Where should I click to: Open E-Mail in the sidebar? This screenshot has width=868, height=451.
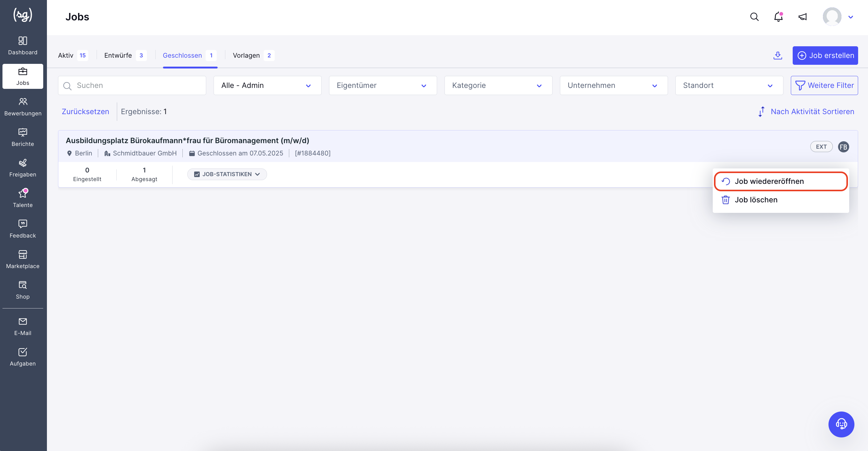click(x=23, y=326)
